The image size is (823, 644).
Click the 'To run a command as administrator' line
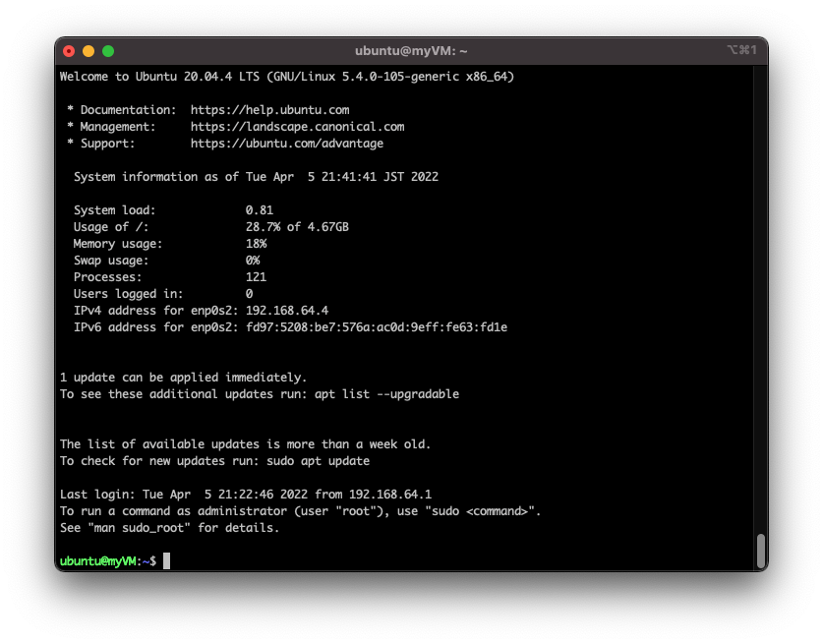pyautogui.click(x=300, y=511)
